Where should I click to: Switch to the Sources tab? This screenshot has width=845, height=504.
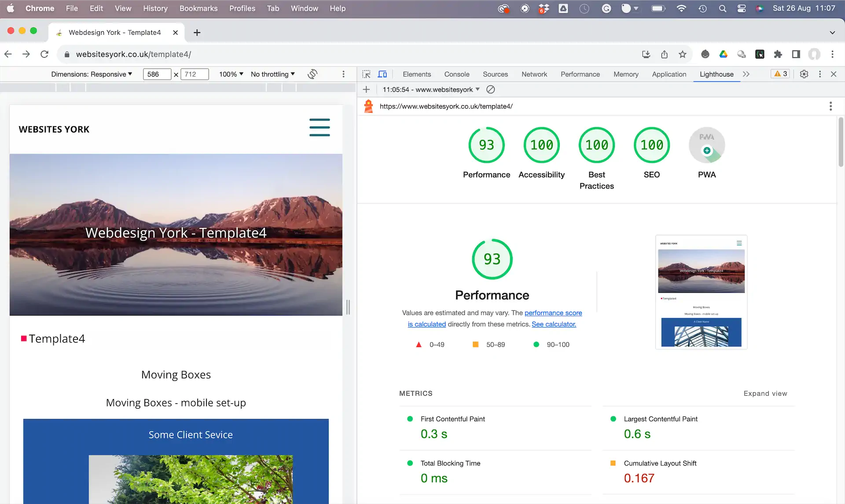click(495, 74)
